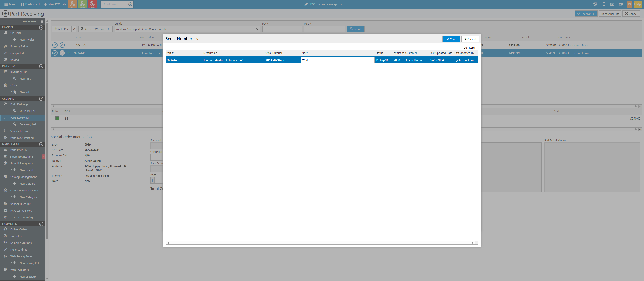Screen dimensions: 644x281
Task: Go to the Dashboard tab
Action: point(30,4)
